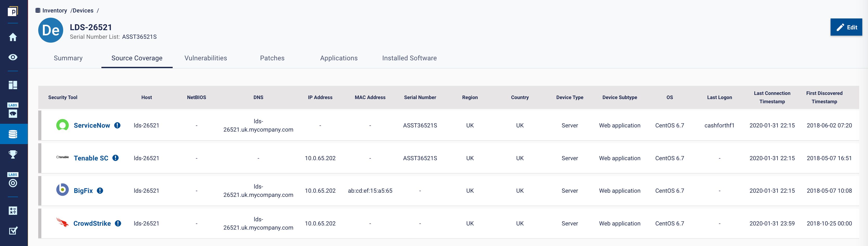Click Last Connection Timestamp column header

point(772,98)
